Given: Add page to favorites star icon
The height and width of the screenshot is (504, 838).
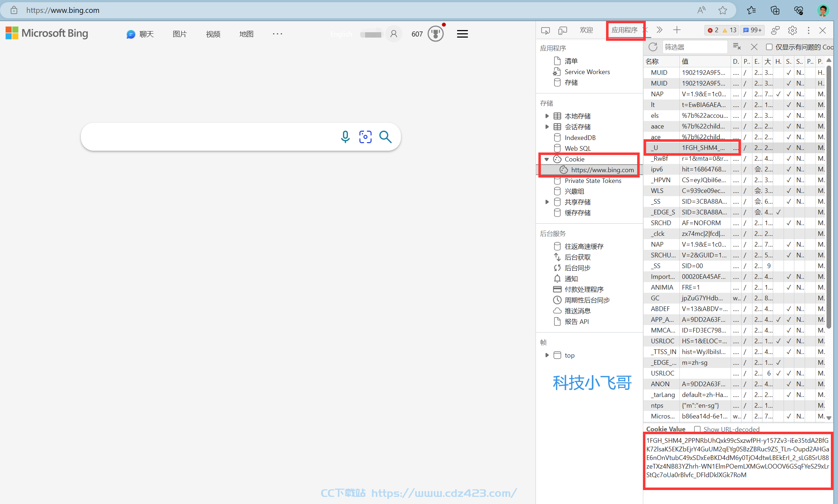Looking at the screenshot, I should [x=723, y=10].
